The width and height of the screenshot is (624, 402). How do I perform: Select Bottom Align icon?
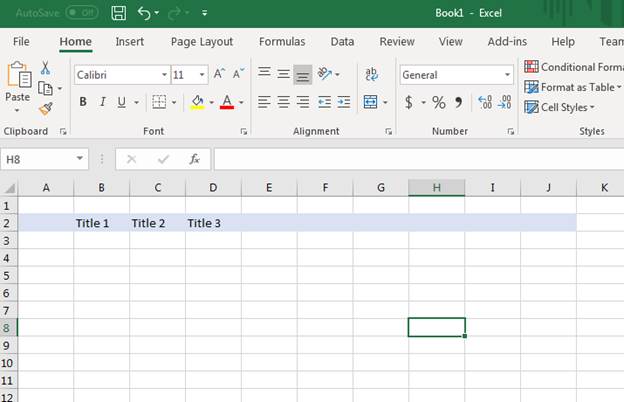click(x=302, y=75)
